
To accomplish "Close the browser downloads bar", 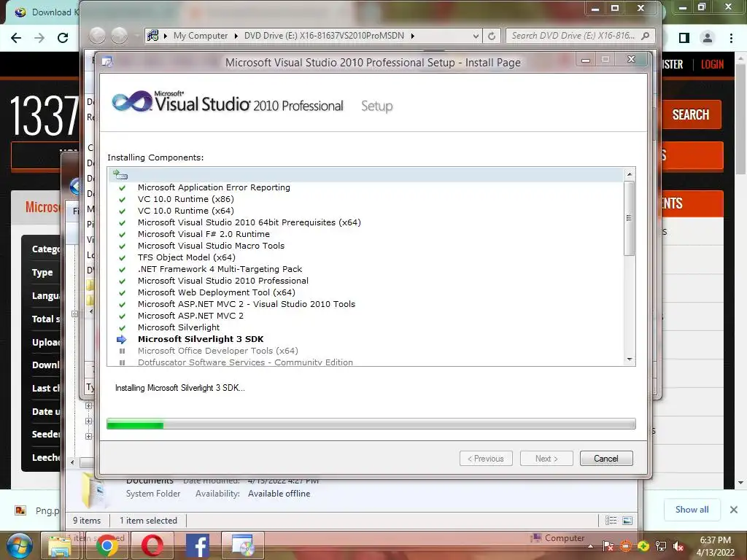I will click(734, 510).
